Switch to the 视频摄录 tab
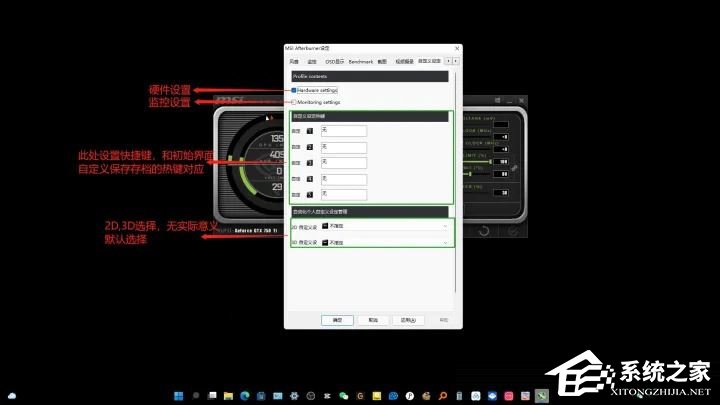Screen dimensions: 720x405 point(405,62)
